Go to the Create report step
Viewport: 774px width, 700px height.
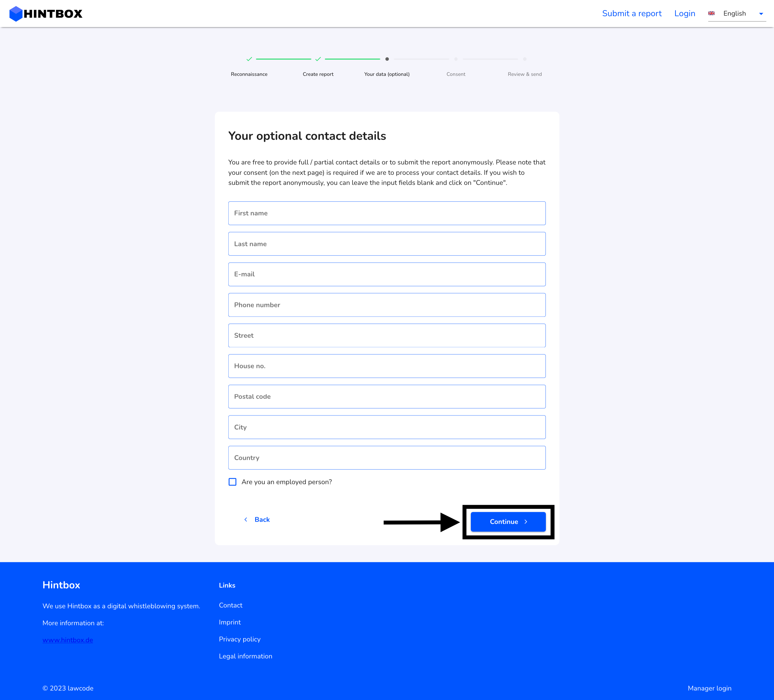[318, 74]
